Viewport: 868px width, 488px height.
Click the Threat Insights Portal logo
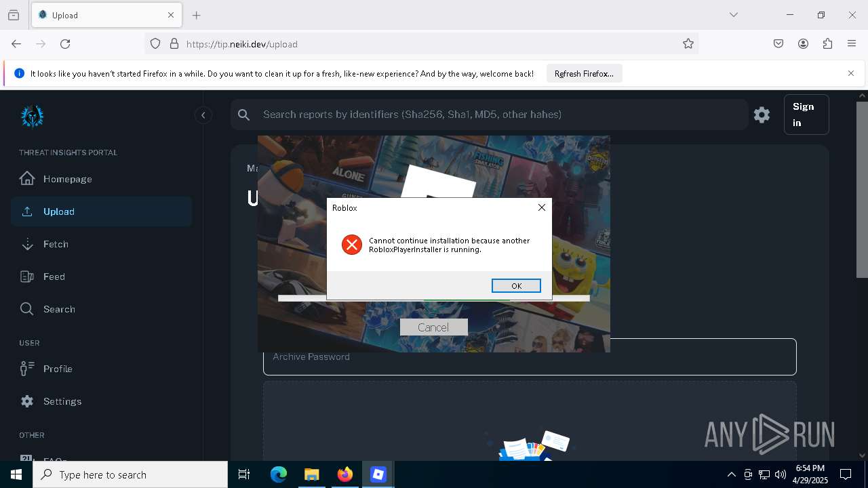(32, 116)
